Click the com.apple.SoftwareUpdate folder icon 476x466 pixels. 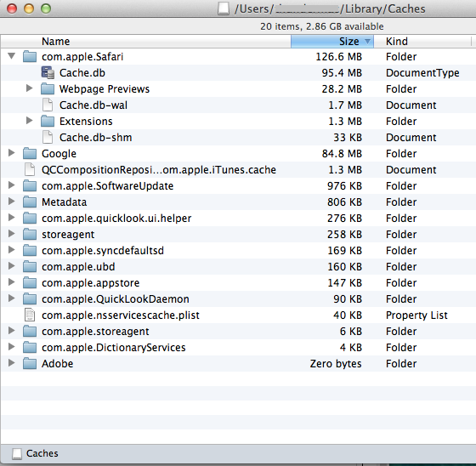(30, 185)
